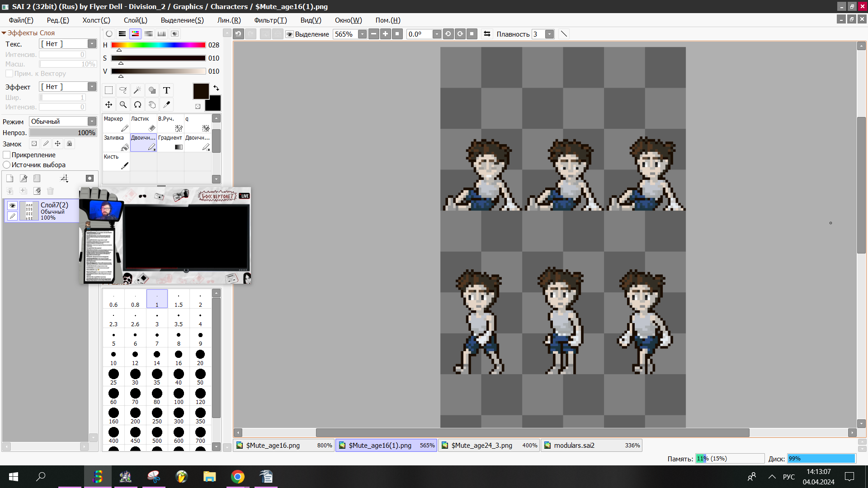
Task: Click on the Hue color slider
Action: pyautogui.click(x=158, y=45)
